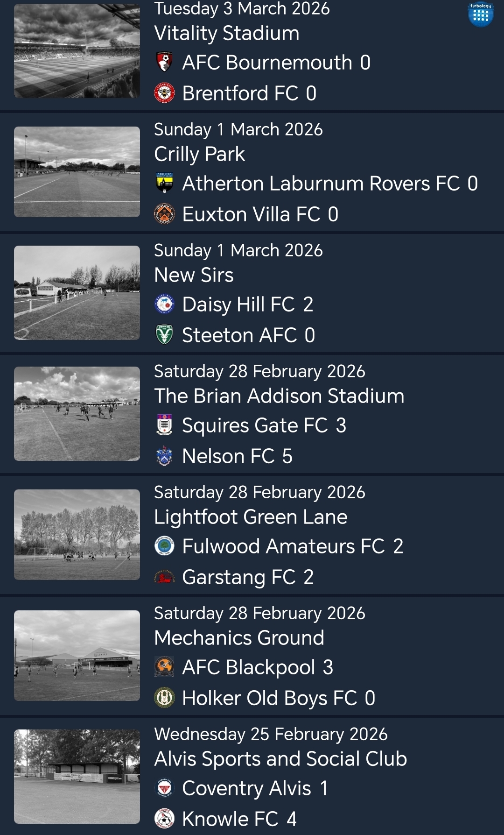The image size is (504, 835).
Task: Tap the Euxton Villa FC crest
Action: point(164,214)
